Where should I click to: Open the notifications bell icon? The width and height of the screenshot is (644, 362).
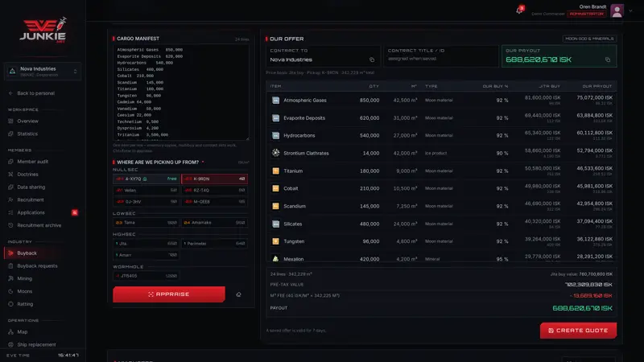point(519,10)
